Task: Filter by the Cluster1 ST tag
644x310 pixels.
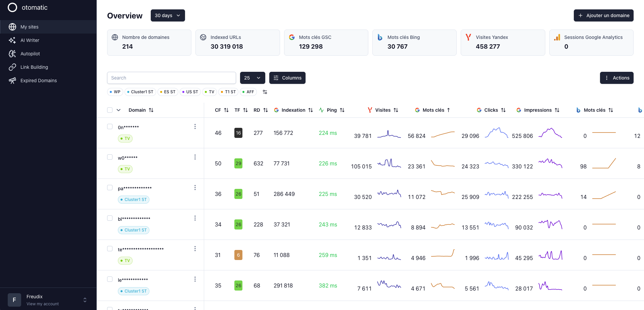Action: tap(140, 92)
